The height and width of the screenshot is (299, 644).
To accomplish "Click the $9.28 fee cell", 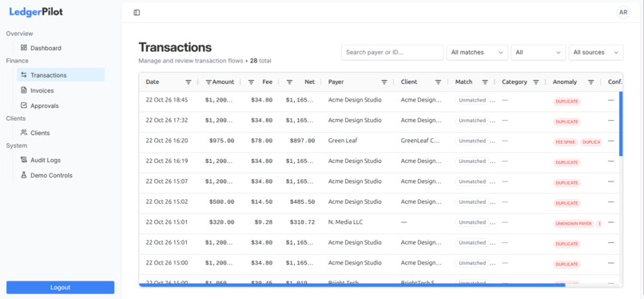I will point(263,222).
